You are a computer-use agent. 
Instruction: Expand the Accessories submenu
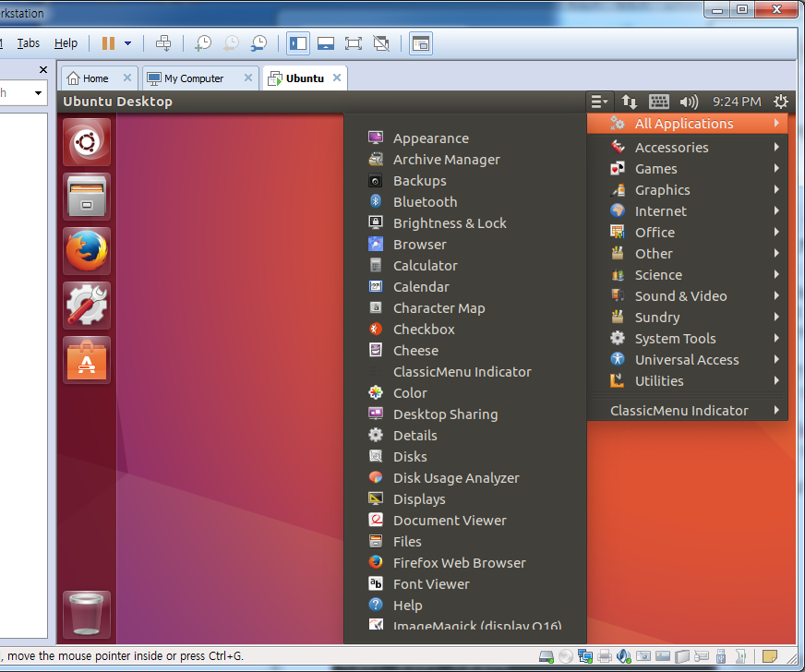pyautogui.click(x=688, y=148)
